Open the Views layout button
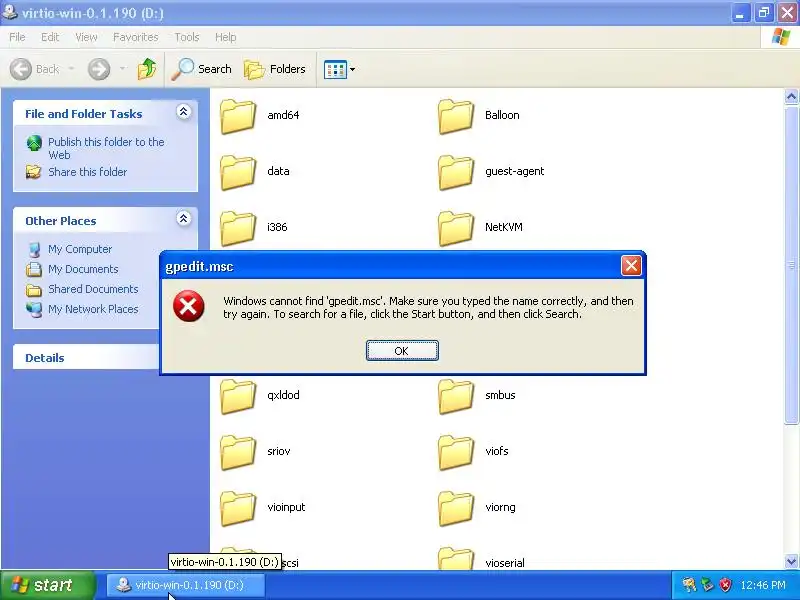 335,69
